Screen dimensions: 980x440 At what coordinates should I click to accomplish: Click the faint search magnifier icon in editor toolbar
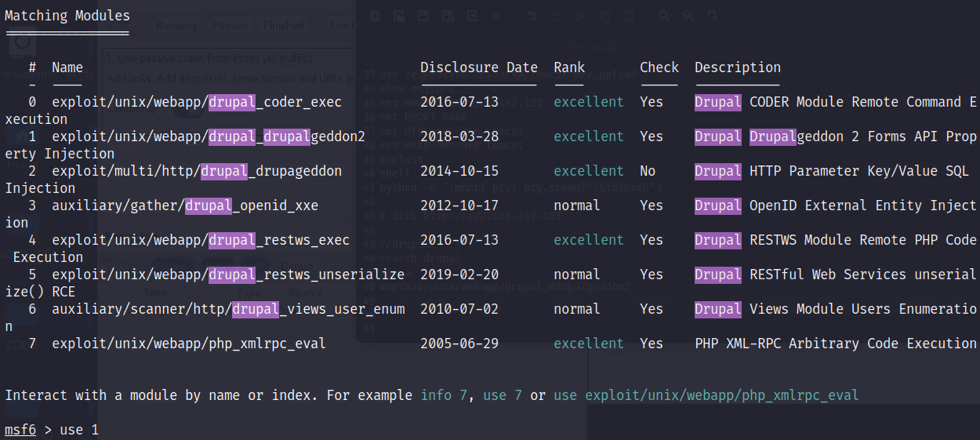(663, 16)
